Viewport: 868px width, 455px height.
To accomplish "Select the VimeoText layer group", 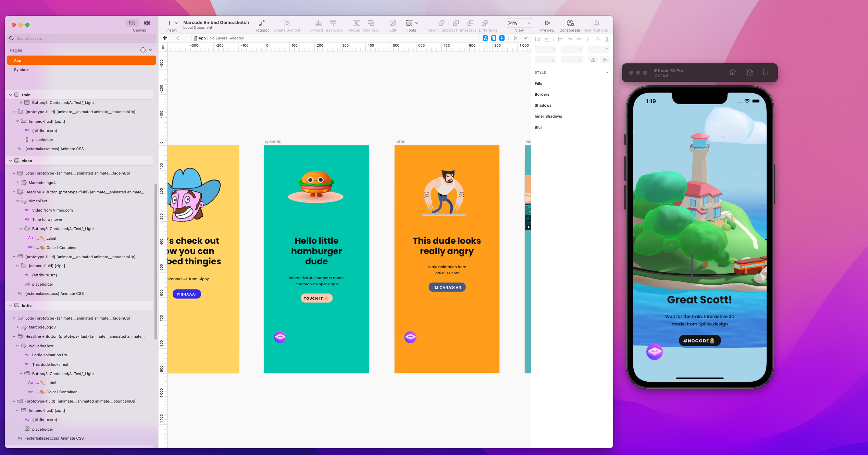I will (x=38, y=201).
